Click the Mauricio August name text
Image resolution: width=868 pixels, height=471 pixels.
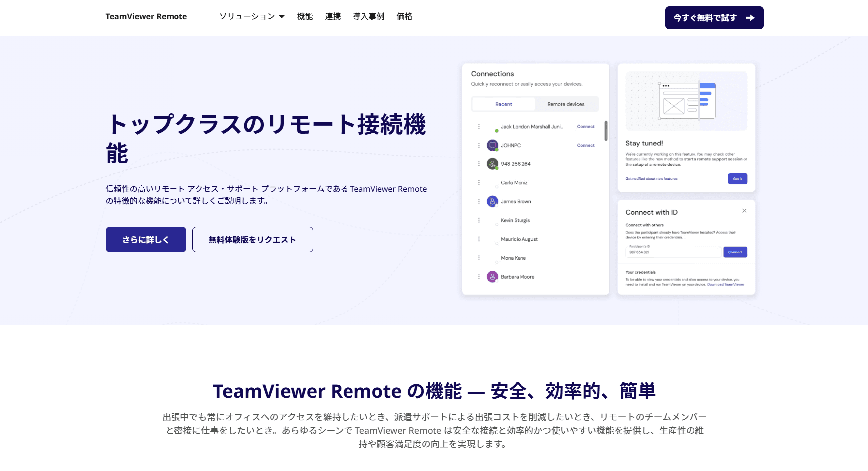[x=520, y=239]
